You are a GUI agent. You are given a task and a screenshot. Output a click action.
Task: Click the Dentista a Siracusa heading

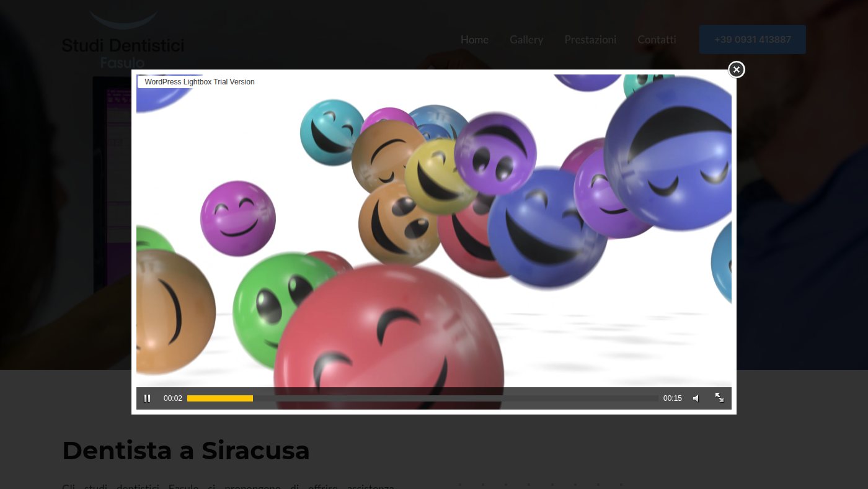[186, 450]
